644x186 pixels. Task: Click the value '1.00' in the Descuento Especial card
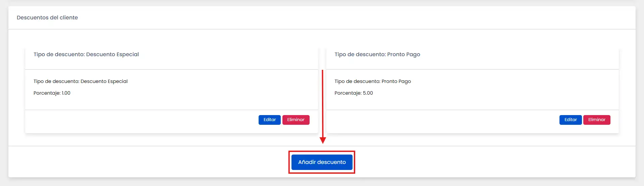tap(66, 93)
